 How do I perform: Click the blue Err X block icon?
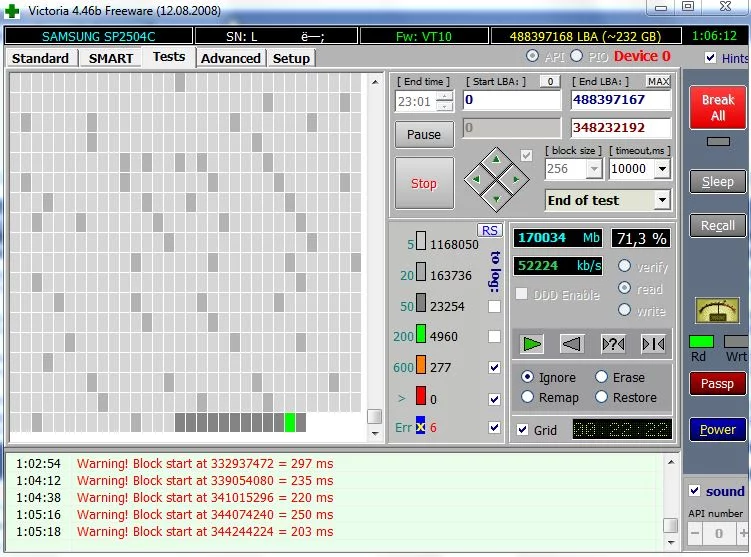click(421, 426)
